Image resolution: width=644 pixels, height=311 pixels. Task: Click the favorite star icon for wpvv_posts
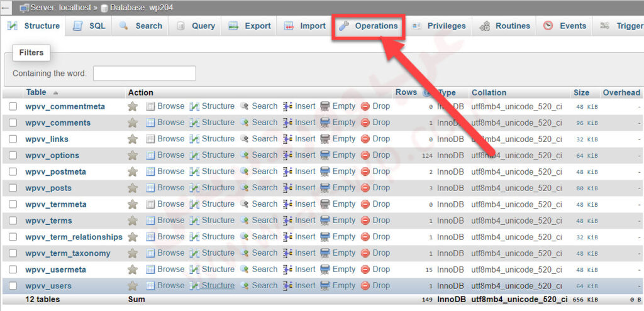click(x=133, y=188)
